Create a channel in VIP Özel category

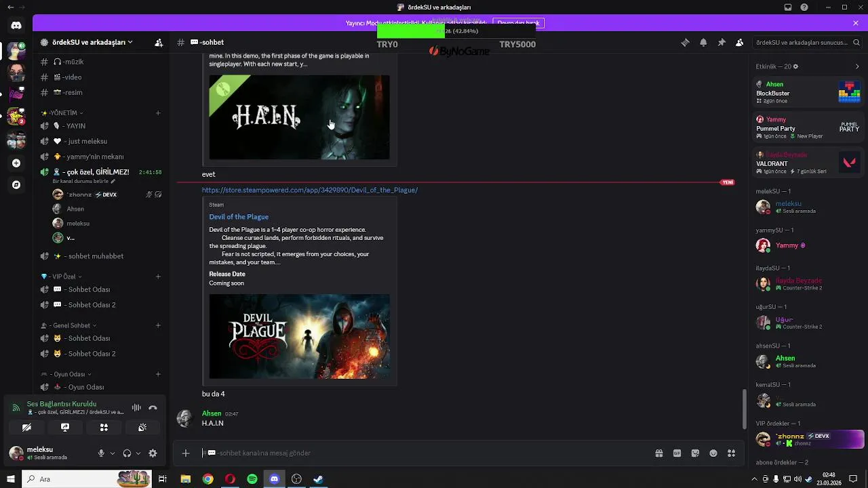[x=158, y=277]
